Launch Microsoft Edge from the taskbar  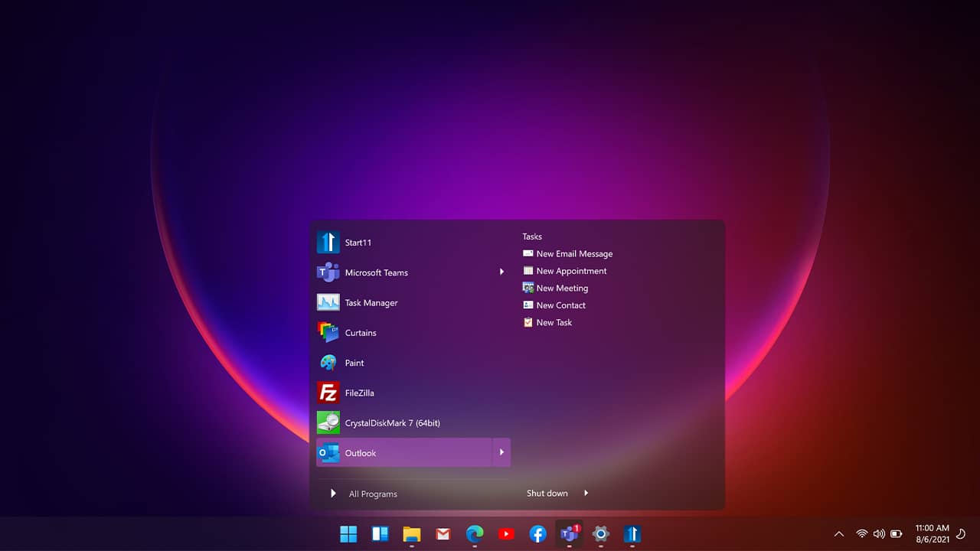[475, 534]
